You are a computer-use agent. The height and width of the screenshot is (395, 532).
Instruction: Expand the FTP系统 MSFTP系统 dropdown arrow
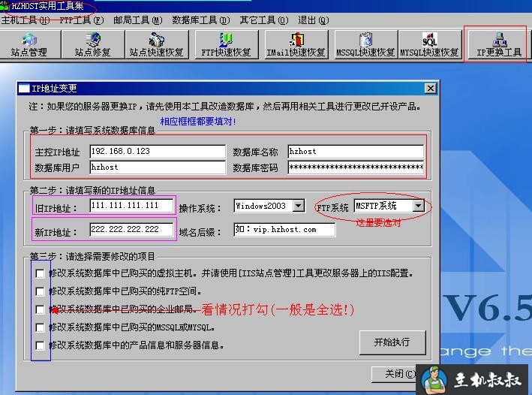pos(419,206)
